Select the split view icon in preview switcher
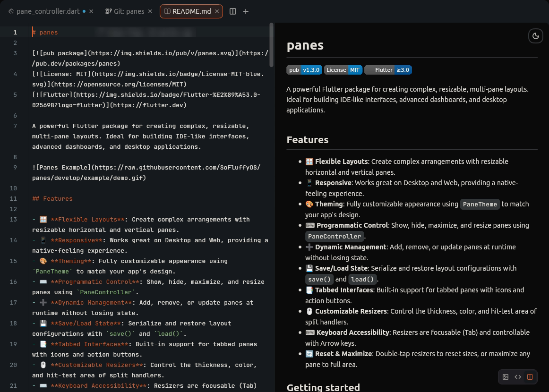 click(530, 376)
